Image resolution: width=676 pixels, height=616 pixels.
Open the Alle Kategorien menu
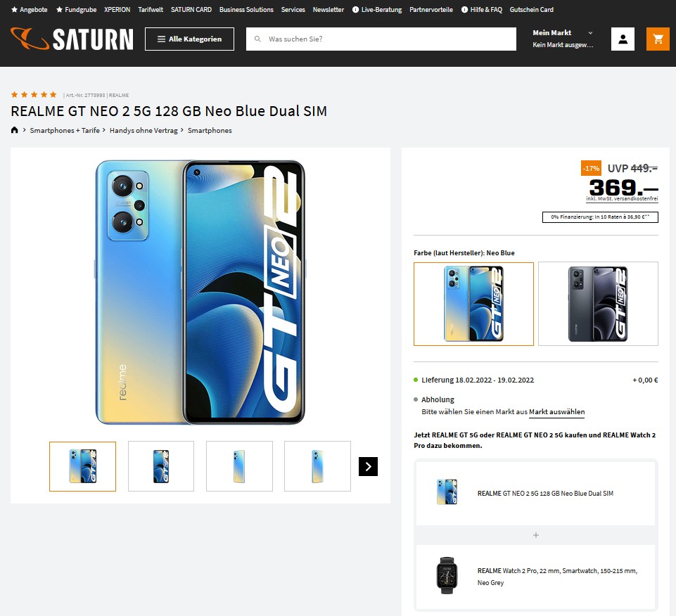pos(189,39)
